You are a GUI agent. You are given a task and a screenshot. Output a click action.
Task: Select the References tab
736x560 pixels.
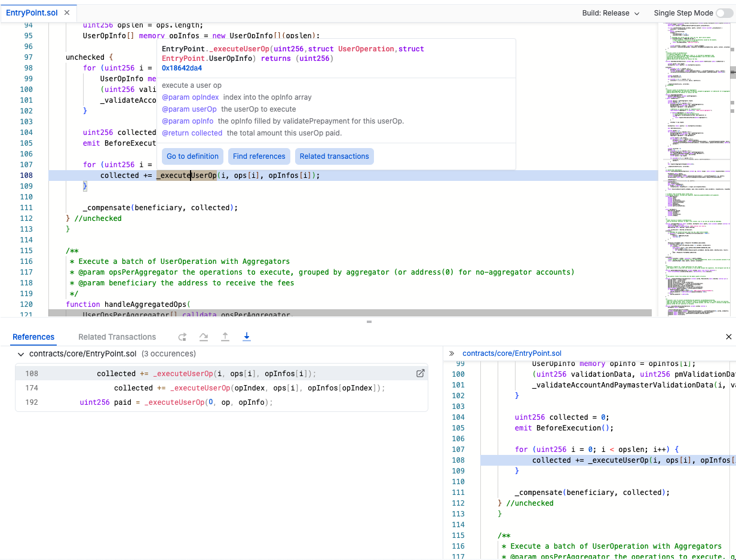(33, 337)
